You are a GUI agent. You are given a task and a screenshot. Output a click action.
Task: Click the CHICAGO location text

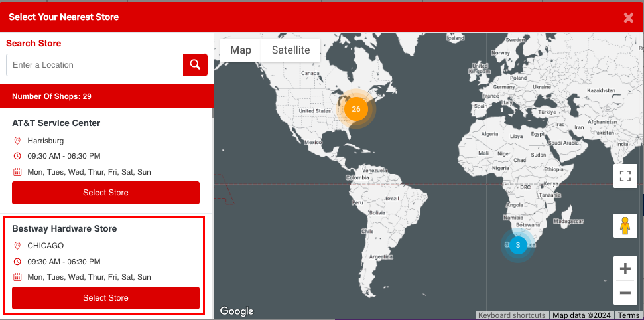46,246
